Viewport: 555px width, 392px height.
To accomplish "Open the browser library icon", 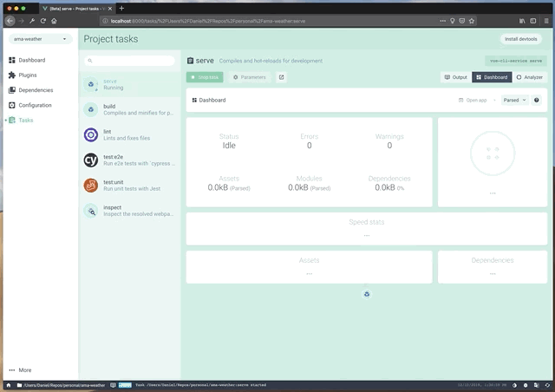I will (x=522, y=21).
